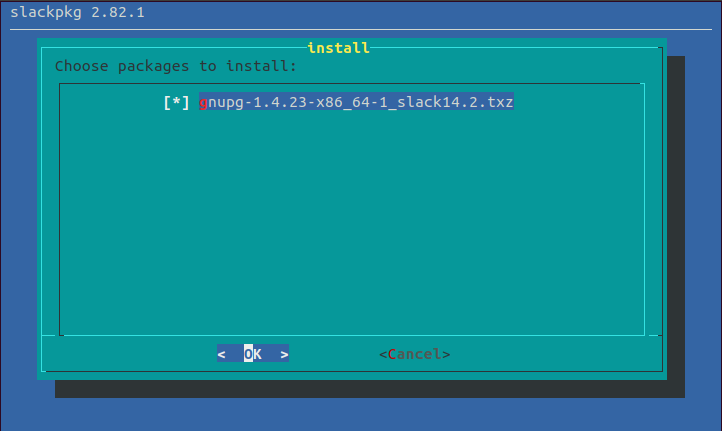Click the red hotkey letter C in Cancel
This screenshot has width=722, height=431.
tap(392, 354)
